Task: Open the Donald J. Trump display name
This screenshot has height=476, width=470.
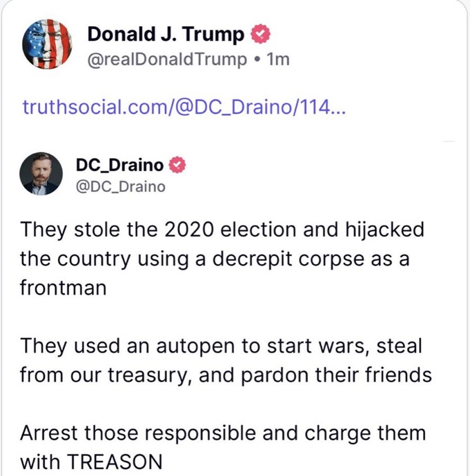Action: (166, 33)
